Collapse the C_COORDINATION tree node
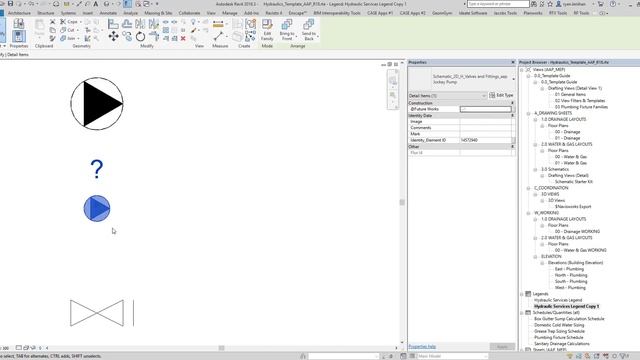 click(528, 188)
